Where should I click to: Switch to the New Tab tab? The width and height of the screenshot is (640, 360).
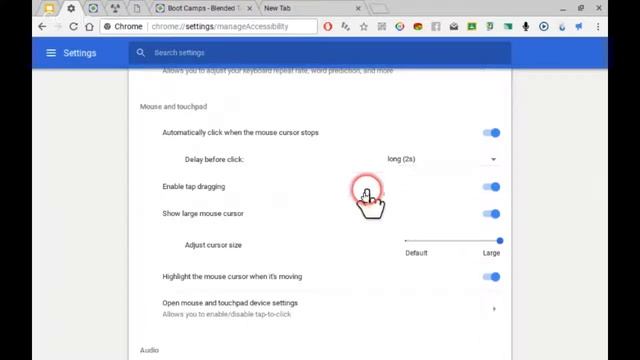[312, 8]
